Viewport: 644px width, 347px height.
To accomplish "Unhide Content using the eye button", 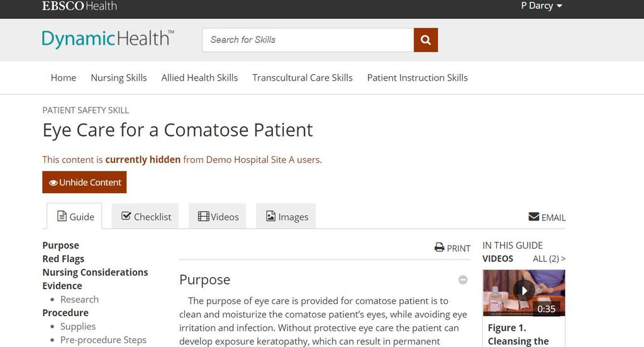I will coord(84,182).
